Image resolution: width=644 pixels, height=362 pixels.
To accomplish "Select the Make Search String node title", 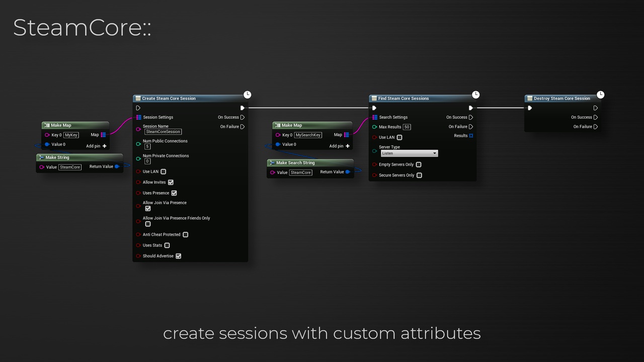I will [295, 163].
